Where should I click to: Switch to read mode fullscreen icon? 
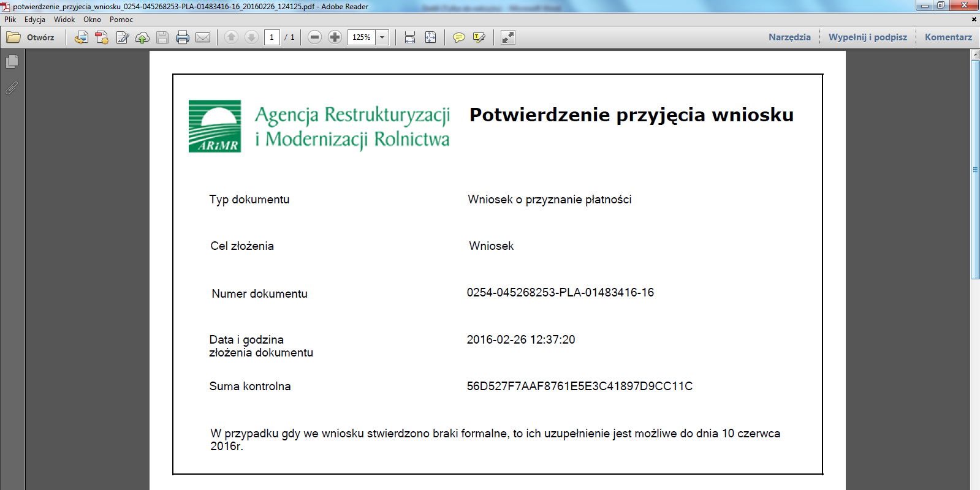[508, 37]
